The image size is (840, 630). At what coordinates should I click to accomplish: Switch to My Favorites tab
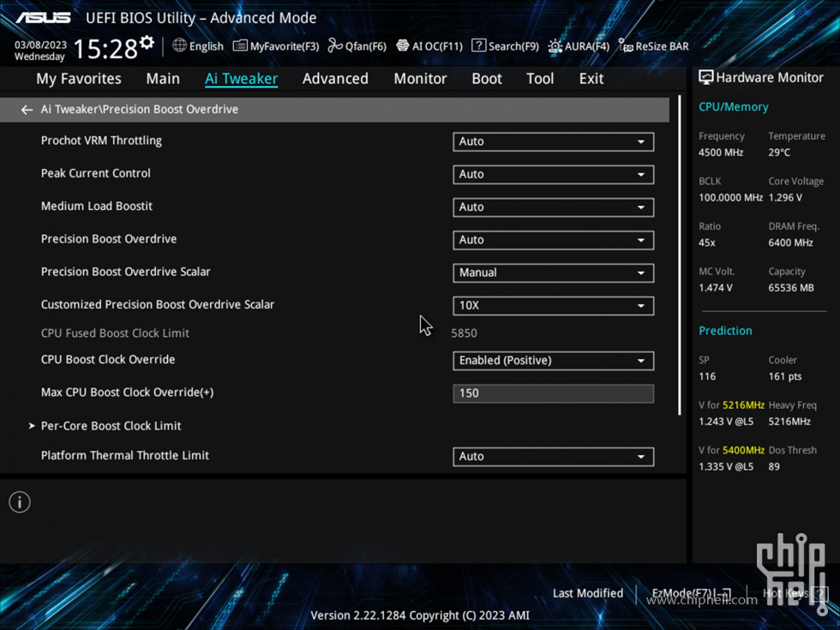[79, 79]
